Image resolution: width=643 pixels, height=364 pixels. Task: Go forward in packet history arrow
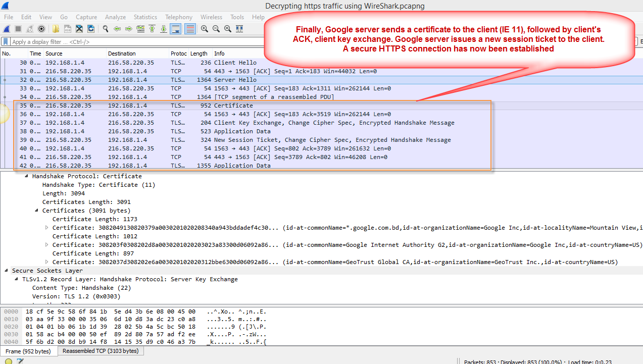tap(129, 29)
